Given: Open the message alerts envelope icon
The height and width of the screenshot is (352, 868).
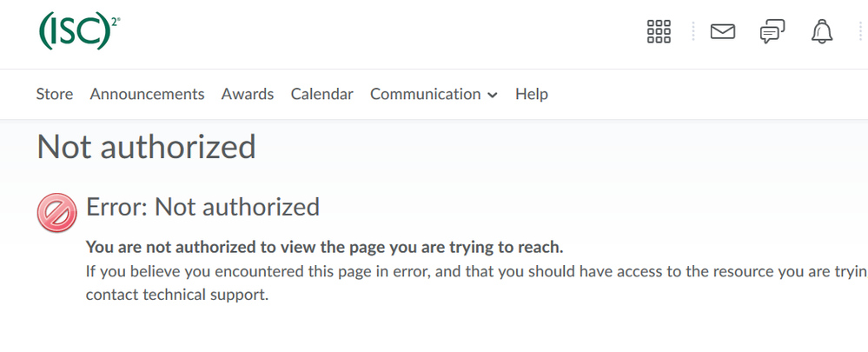Looking at the screenshot, I should [722, 32].
